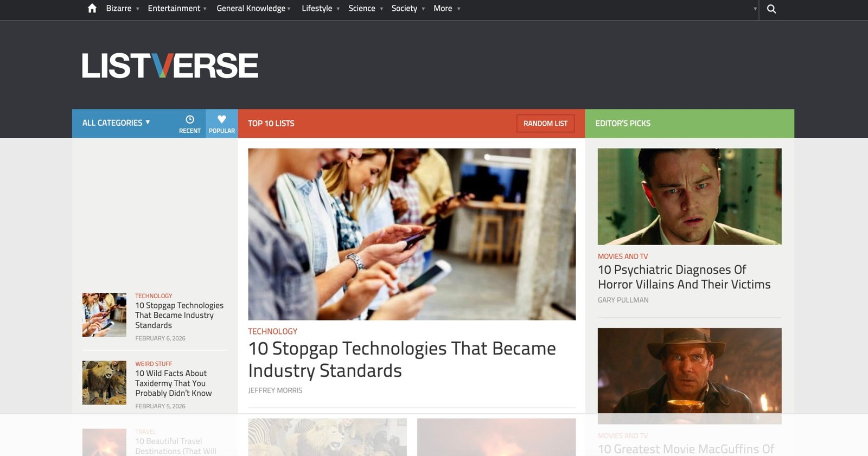Select the Editor's Picks tab header
Screen dimensions: 868x456
coord(623,124)
